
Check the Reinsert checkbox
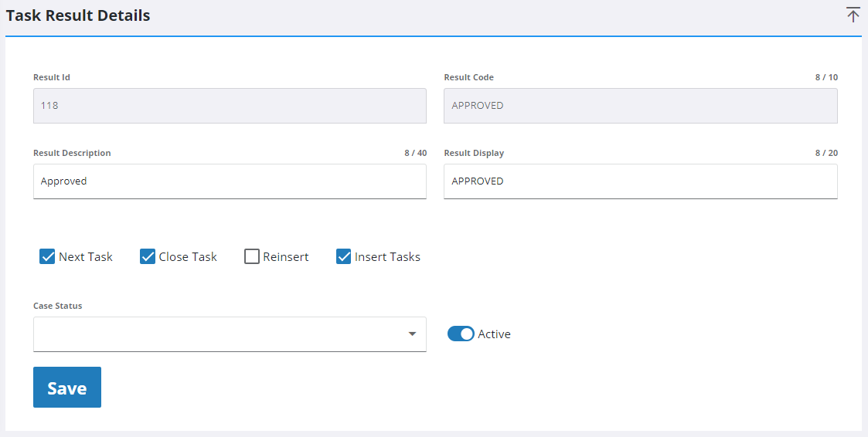pos(252,256)
